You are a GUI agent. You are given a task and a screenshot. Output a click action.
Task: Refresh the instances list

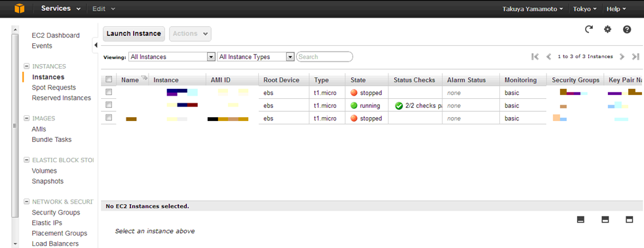[x=589, y=29]
